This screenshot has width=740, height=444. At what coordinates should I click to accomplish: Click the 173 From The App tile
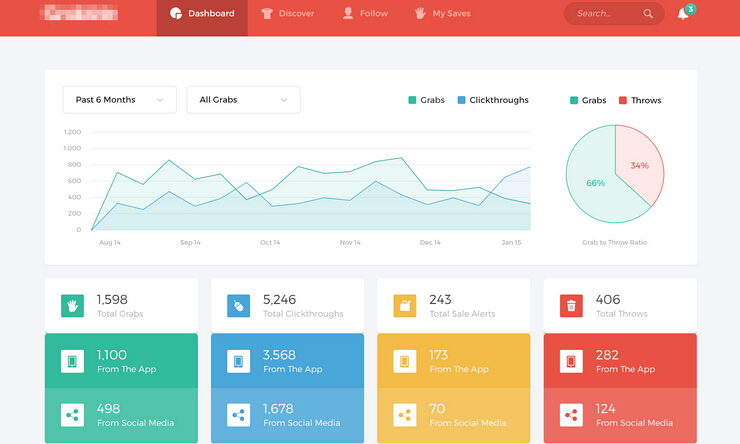454,361
